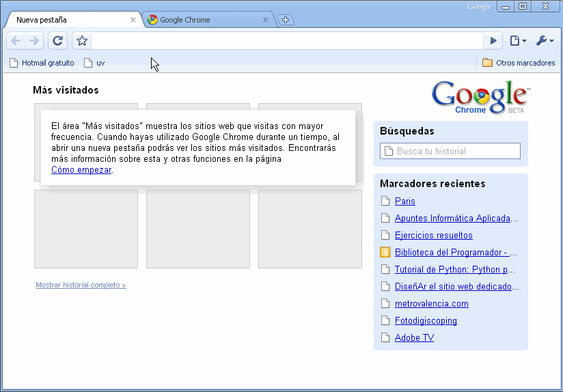Click the bottom-middle empty most-visited thumbnail
The width and height of the screenshot is (563, 392).
tap(198, 229)
